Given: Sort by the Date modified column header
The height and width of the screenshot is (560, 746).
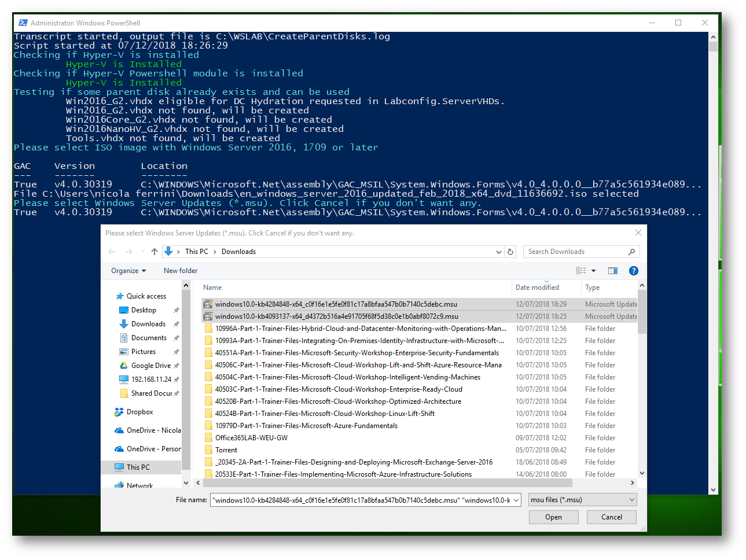Looking at the screenshot, I should pyautogui.click(x=546, y=288).
